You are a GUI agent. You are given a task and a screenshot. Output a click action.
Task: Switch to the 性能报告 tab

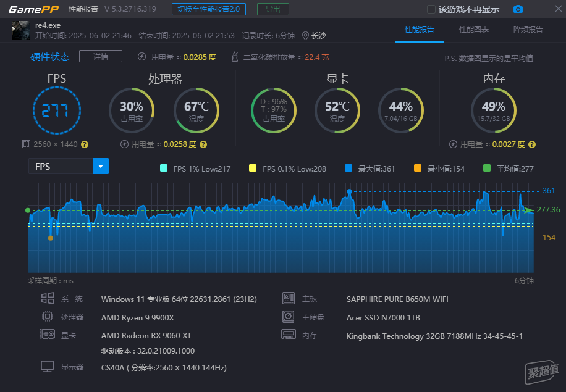(420, 30)
